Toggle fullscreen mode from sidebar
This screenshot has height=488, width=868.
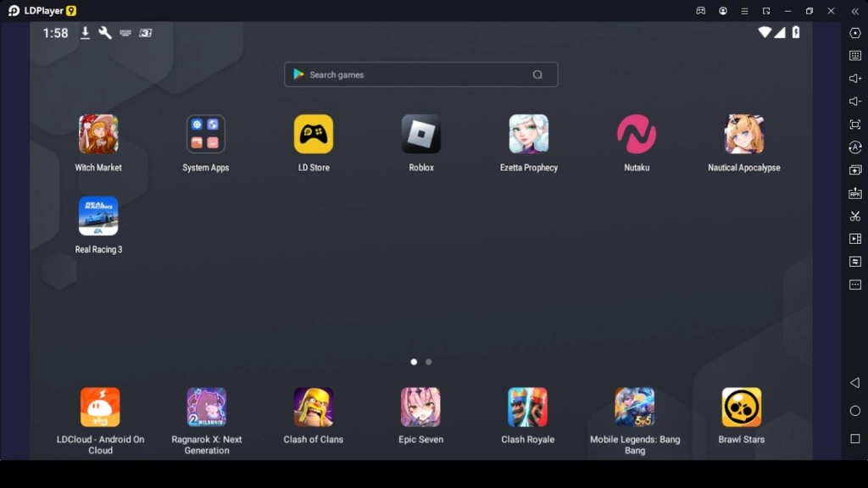(855, 125)
